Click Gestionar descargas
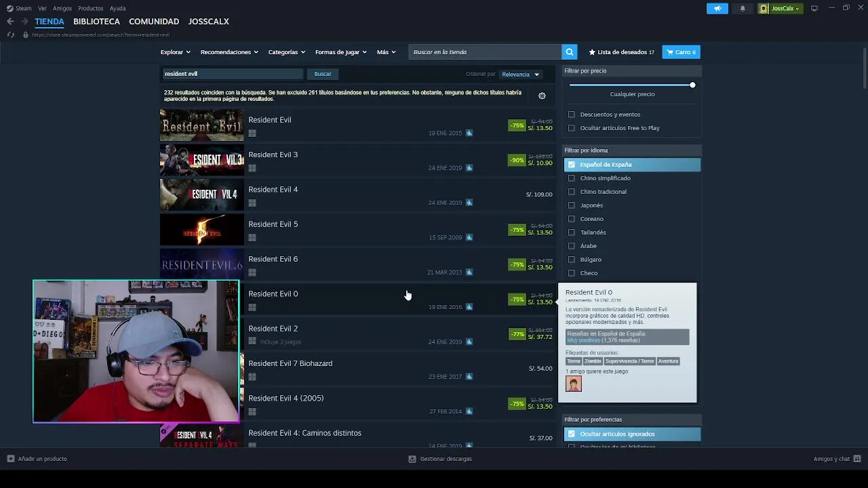Viewport: 868px width, 488px height. 446,459
